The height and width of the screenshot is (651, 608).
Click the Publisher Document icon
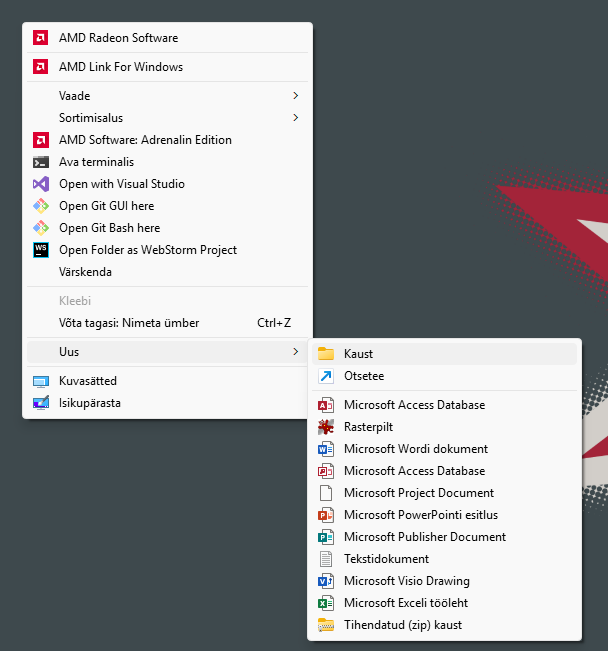click(x=325, y=537)
